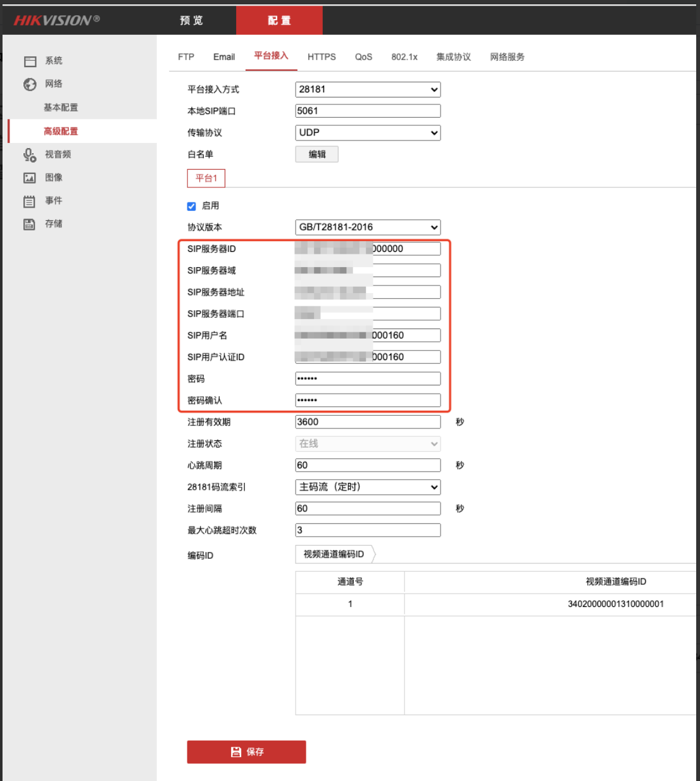700x781 pixels.
Task: Click the 编辑 whitelist edit button
Action: pyautogui.click(x=316, y=154)
